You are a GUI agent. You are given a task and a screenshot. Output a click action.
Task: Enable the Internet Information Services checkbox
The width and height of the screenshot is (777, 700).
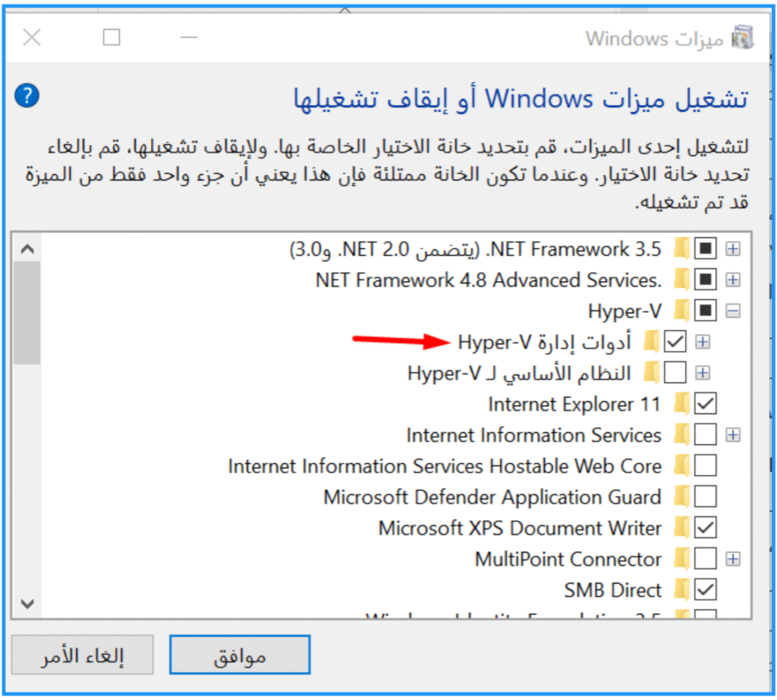706,435
